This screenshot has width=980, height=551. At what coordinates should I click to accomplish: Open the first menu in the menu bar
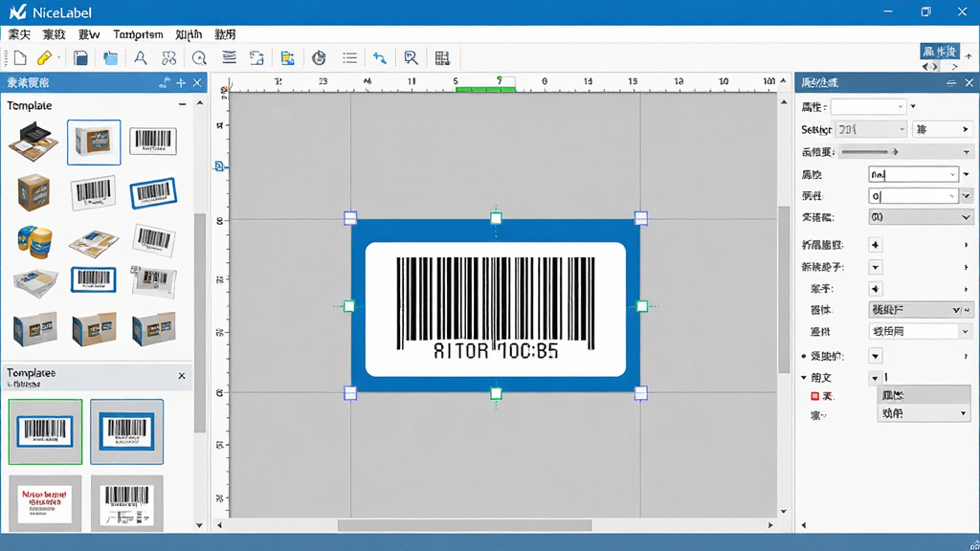pos(19,34)
